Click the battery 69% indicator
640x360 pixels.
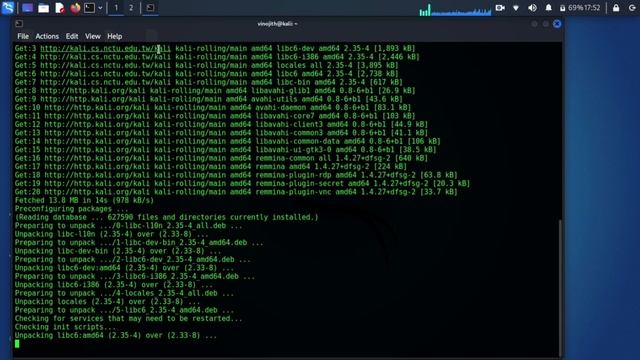[x=573, y=8]
